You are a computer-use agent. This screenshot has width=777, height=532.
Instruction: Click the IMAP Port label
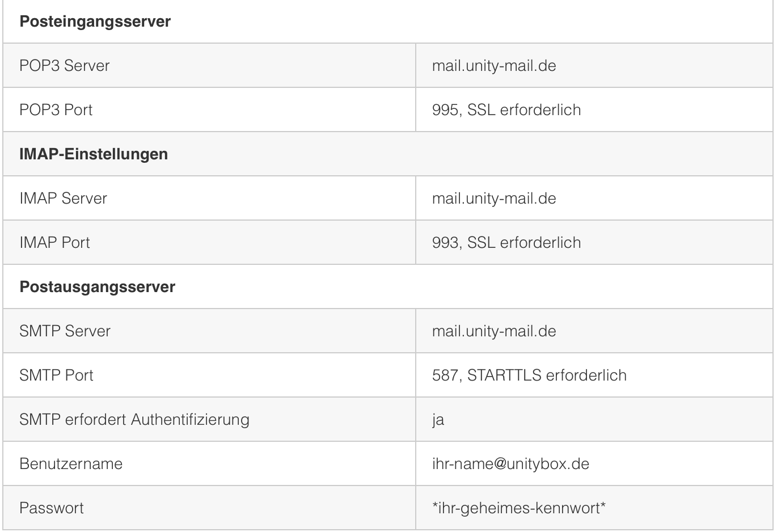pyautogui.click(x=54, y=243)
